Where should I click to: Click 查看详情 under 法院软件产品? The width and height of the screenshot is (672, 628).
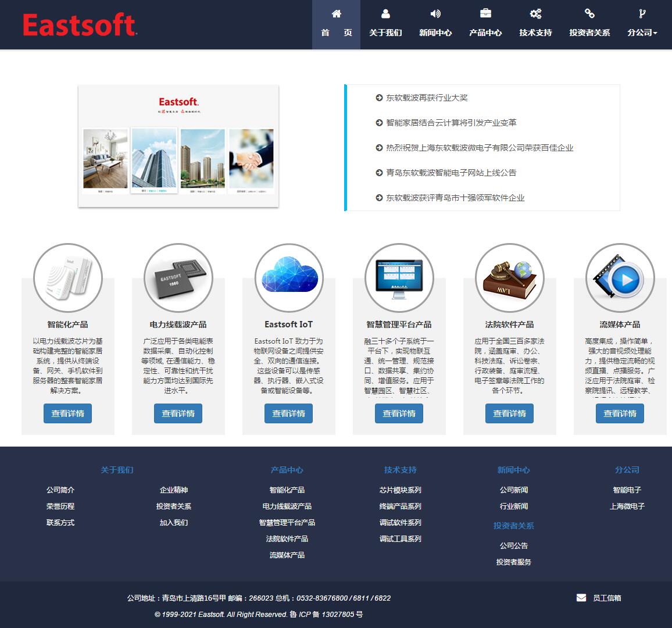pos(510,413)
